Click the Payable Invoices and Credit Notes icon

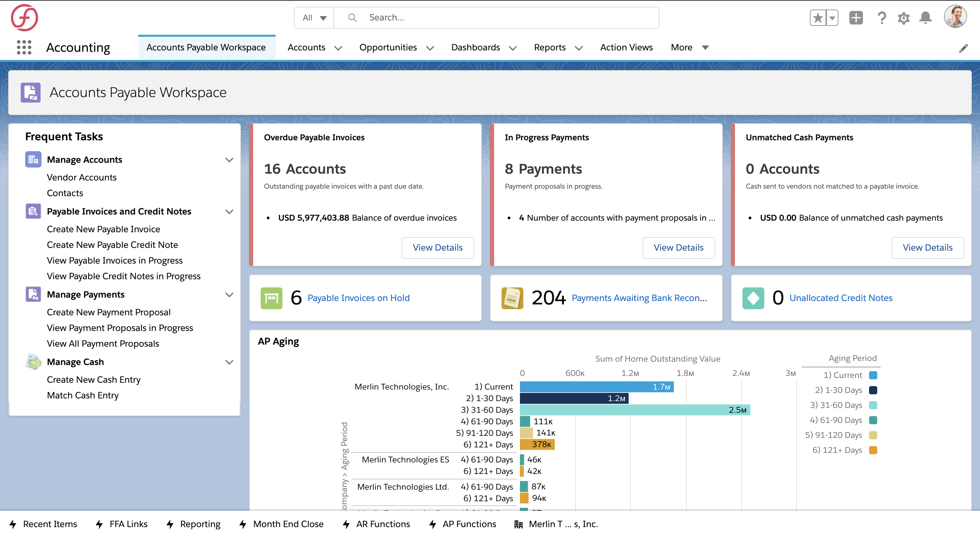tap(32, 211)
